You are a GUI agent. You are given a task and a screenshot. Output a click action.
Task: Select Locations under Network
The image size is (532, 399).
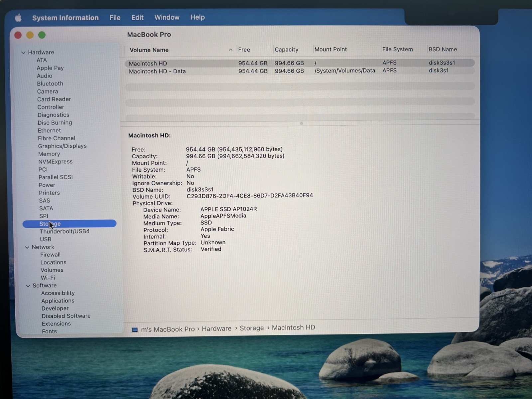tap(53, 262)
